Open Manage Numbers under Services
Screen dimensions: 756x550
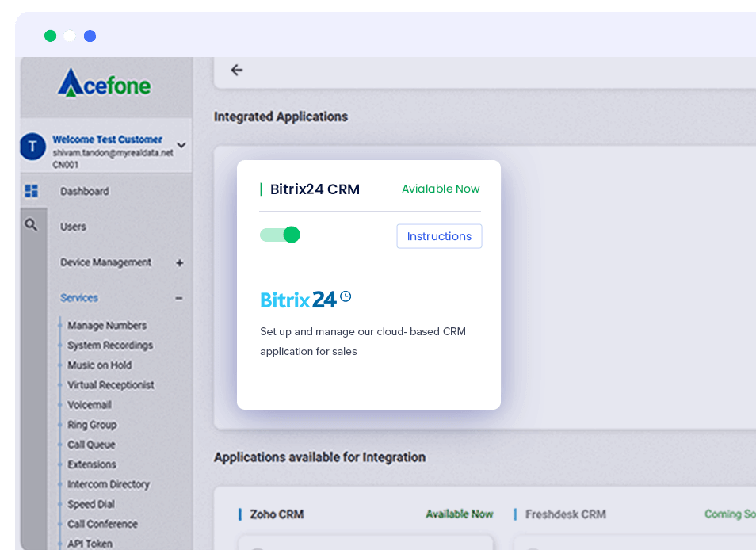107,326
